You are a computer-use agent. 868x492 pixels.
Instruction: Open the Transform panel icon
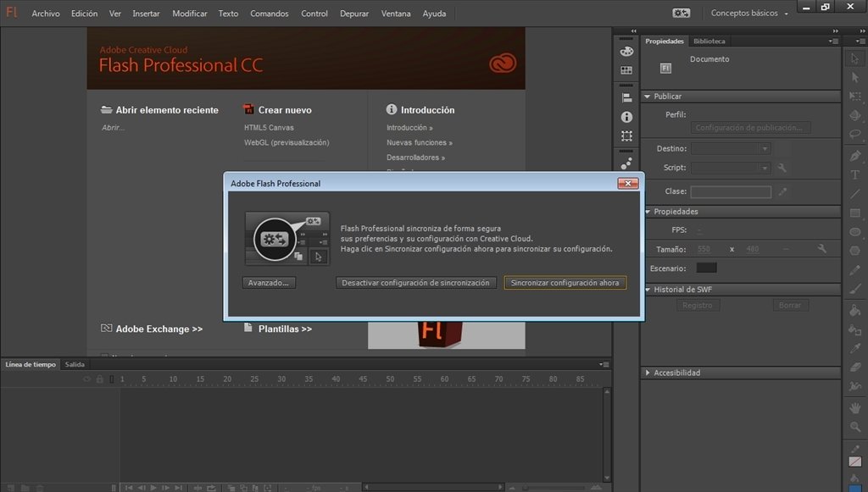[626, 136]
